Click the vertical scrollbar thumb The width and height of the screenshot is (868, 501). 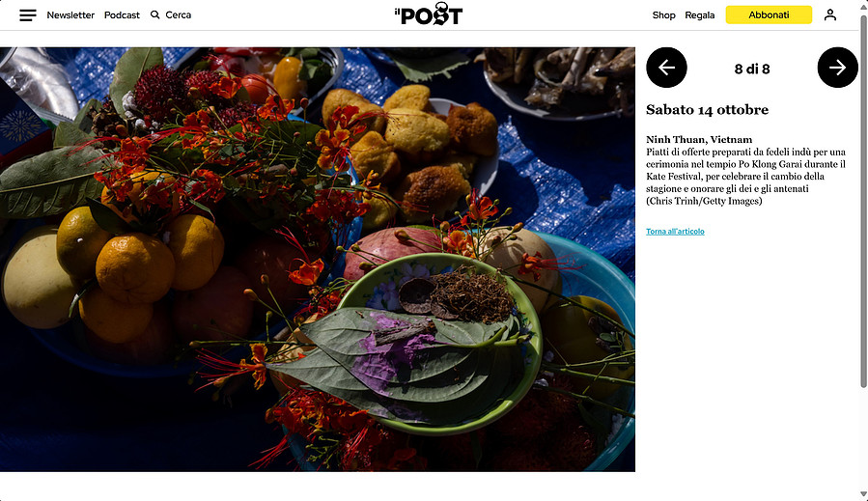click(x=863, y=201)
